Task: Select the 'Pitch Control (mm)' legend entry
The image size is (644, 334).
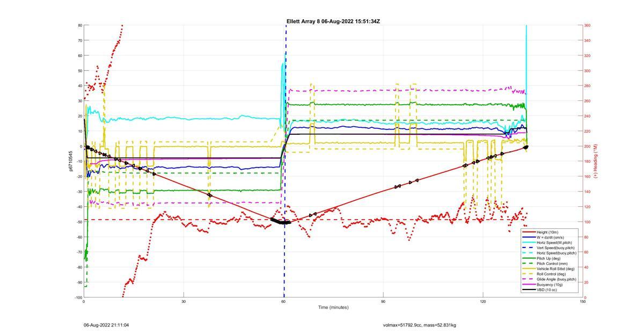Action: click(x=552, y=264)
